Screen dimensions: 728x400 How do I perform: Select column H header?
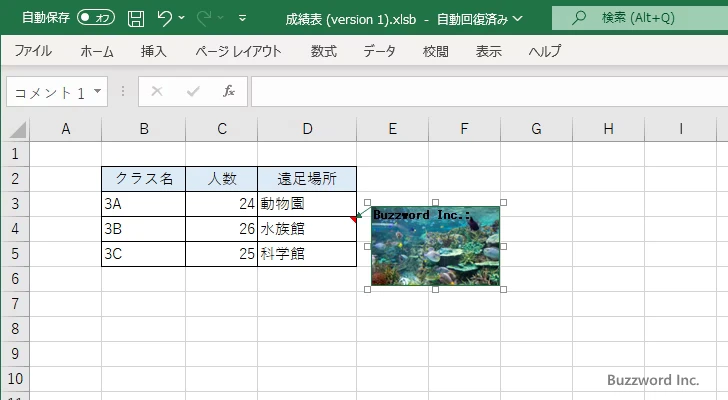coord(608,129)
